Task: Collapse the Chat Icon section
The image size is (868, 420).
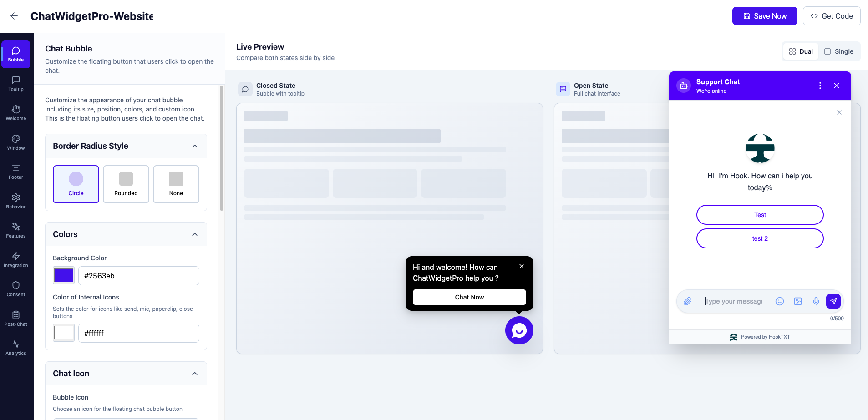Action: 195,373
